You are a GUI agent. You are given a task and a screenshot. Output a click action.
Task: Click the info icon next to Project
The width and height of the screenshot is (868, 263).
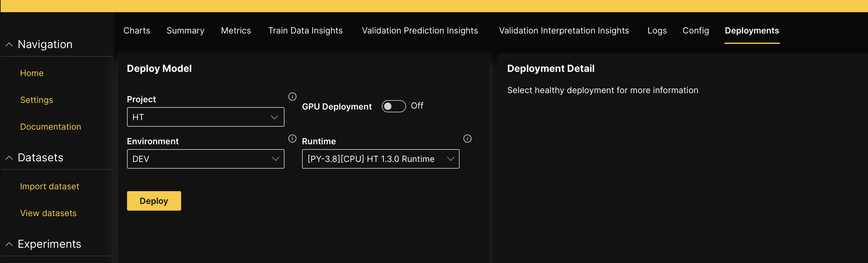pyautogui.click(x=292, y=96)
